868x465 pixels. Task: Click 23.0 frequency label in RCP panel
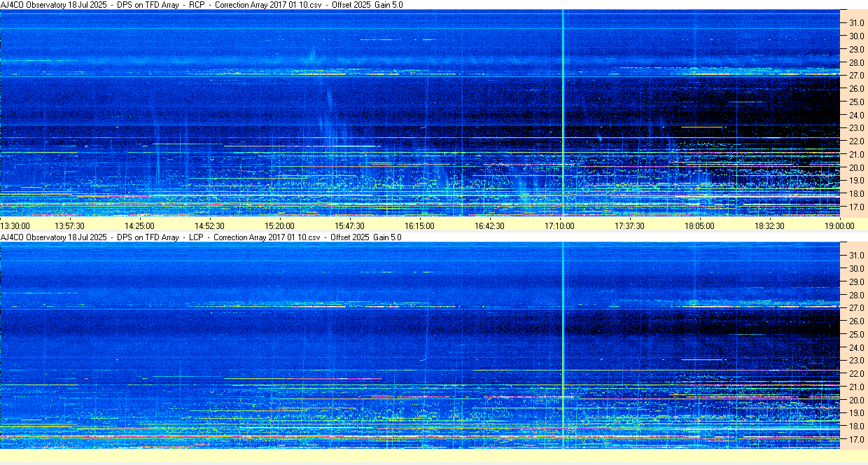coord(856,128)
